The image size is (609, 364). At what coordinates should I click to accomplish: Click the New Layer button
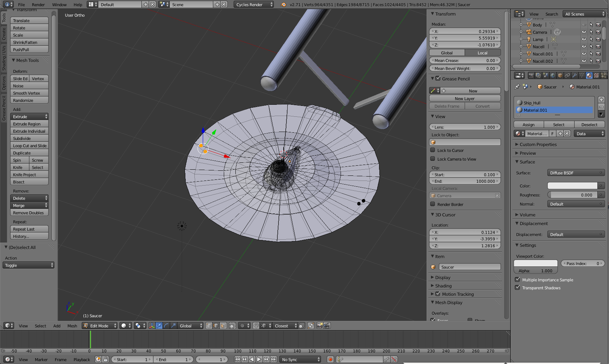coord(465,98)
